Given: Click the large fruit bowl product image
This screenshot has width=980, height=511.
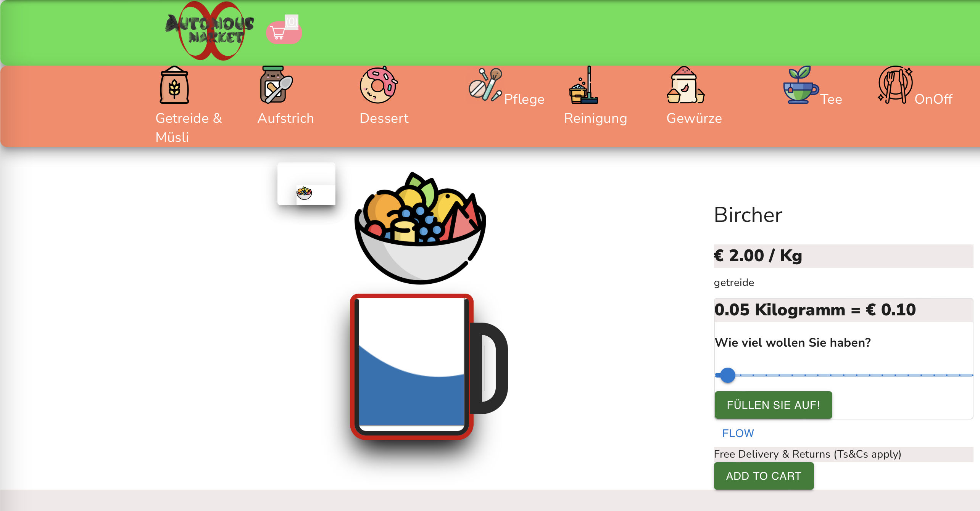Looking at the screenshot, I should pos(421,228).
